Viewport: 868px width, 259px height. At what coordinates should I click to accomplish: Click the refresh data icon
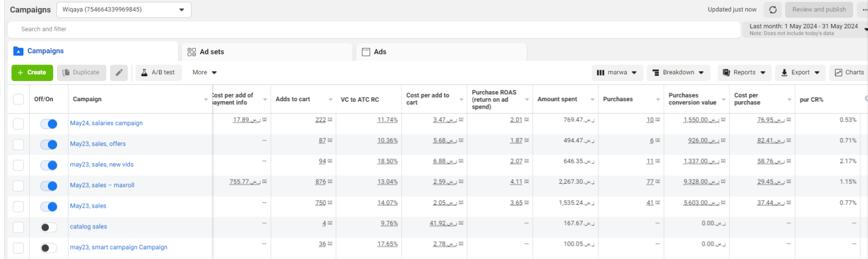coord(773,10)
